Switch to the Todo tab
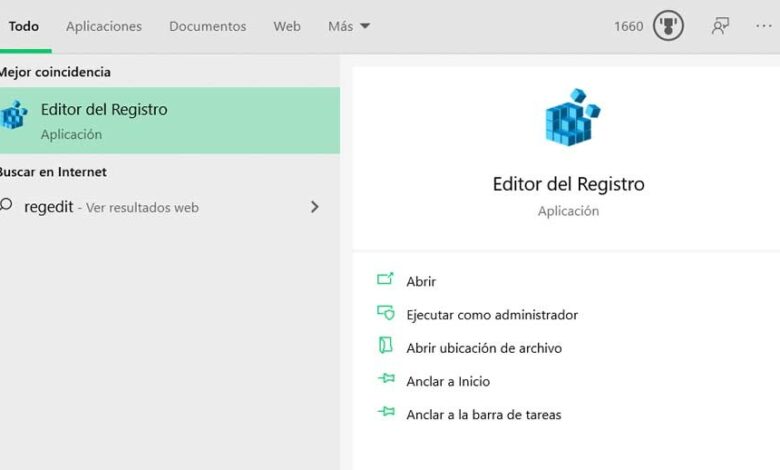 click(x=23, y=26)
